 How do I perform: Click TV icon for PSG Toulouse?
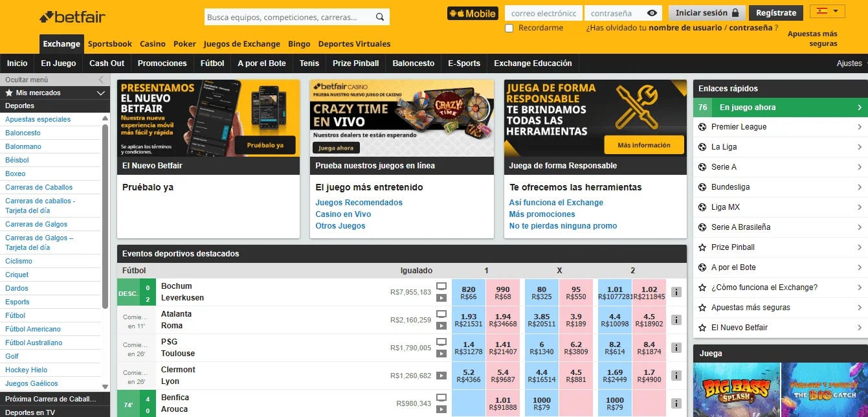pos(441,342)
